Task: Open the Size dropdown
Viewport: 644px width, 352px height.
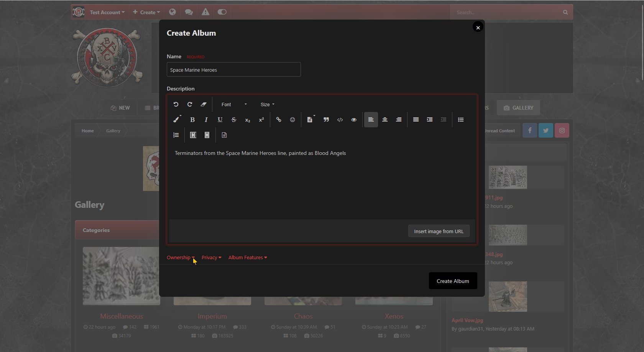Action: click(267, 104)
